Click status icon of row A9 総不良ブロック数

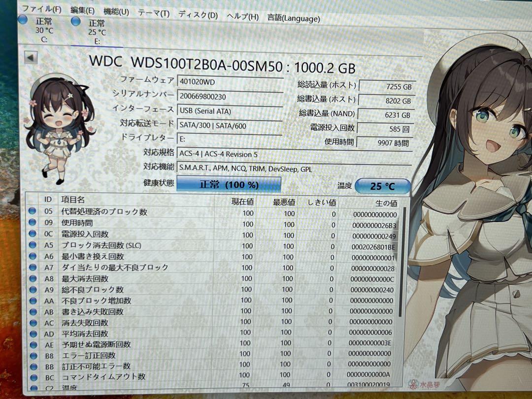coord(33,290)
